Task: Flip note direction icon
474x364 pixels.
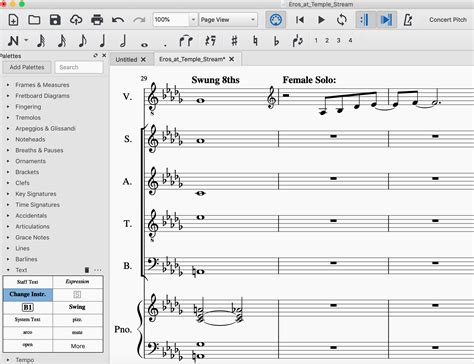Action: click(x=297, y=41)
